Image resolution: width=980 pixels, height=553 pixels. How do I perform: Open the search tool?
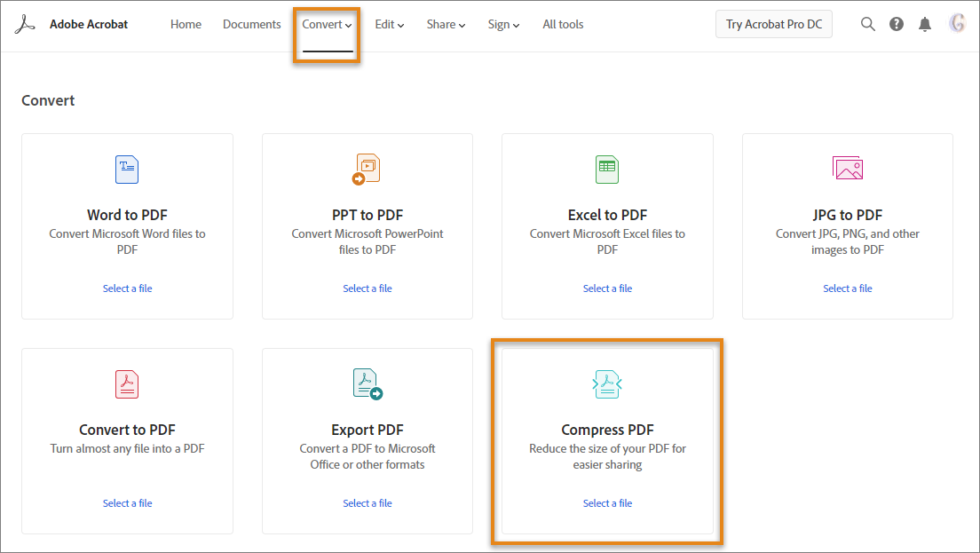pyautogui.click(x=867, y=24)
